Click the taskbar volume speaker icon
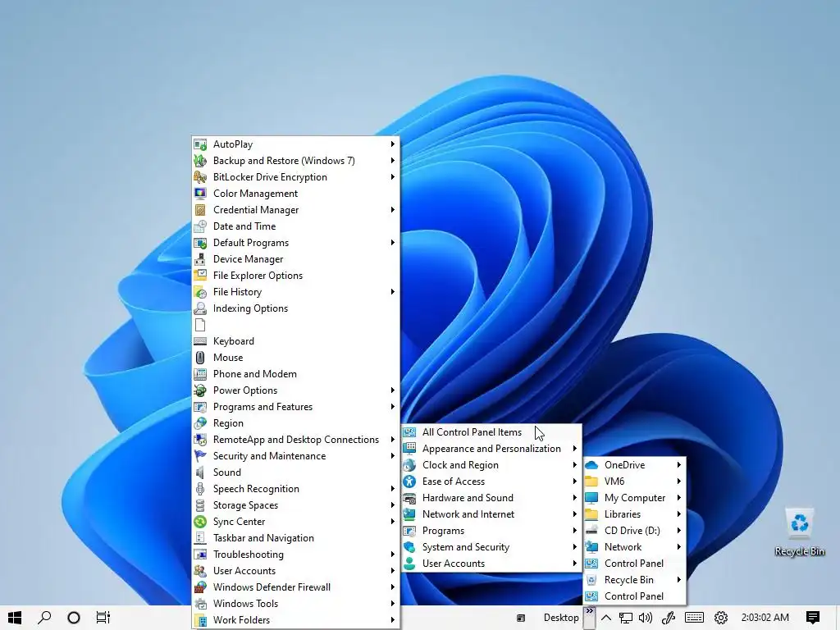This screenshot has height=630, width=840. point(646,618)
